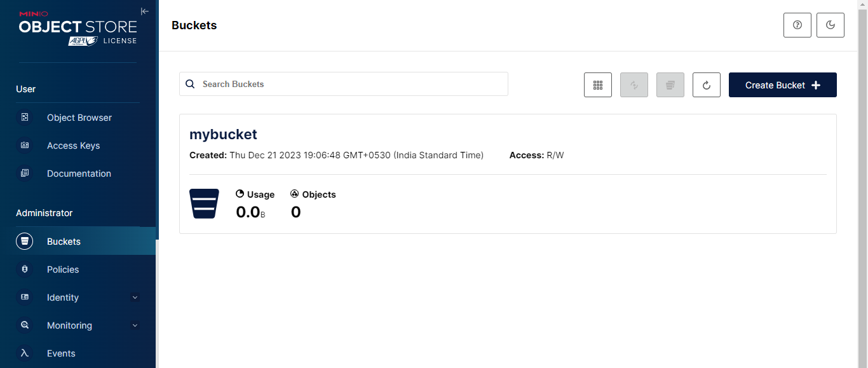Screen dimensions: 868x368
Task: Expand the Identity submenu chevron
Action: point(135,297)
